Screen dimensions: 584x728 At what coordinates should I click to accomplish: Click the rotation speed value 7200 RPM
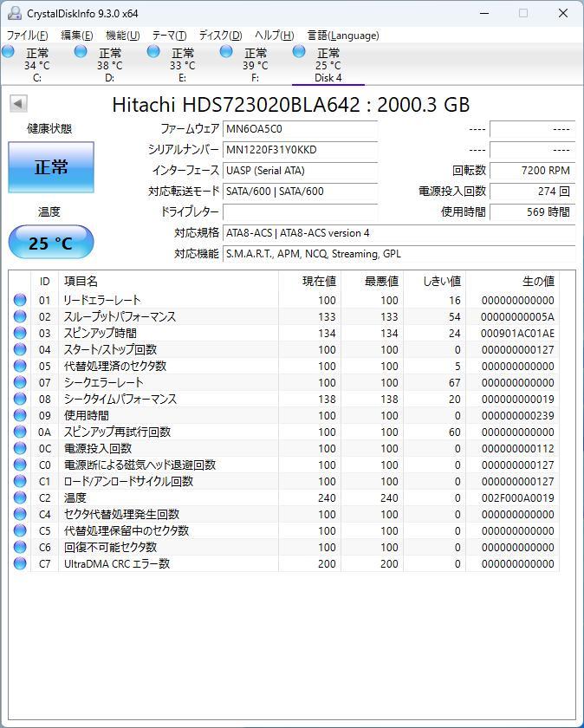pyautogui.click(x=533, y=171)
